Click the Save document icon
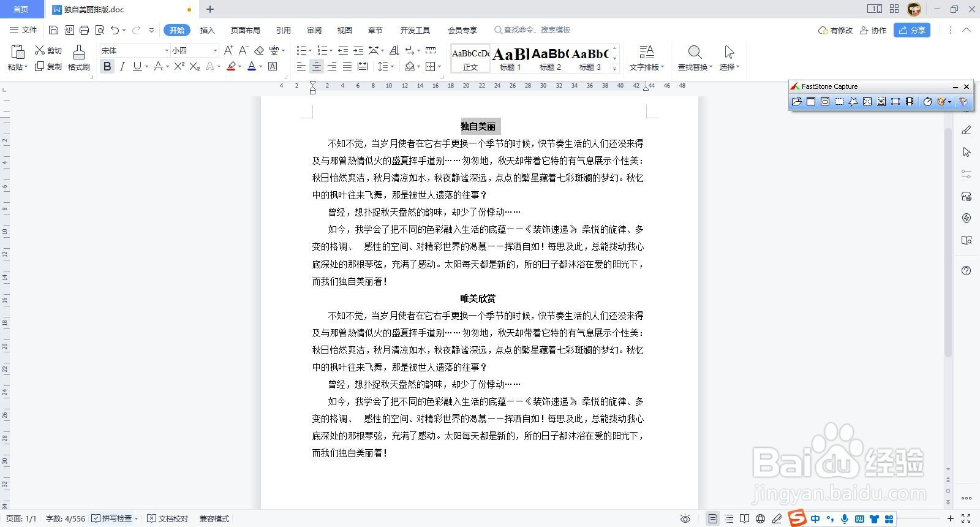 pos(53,30)
